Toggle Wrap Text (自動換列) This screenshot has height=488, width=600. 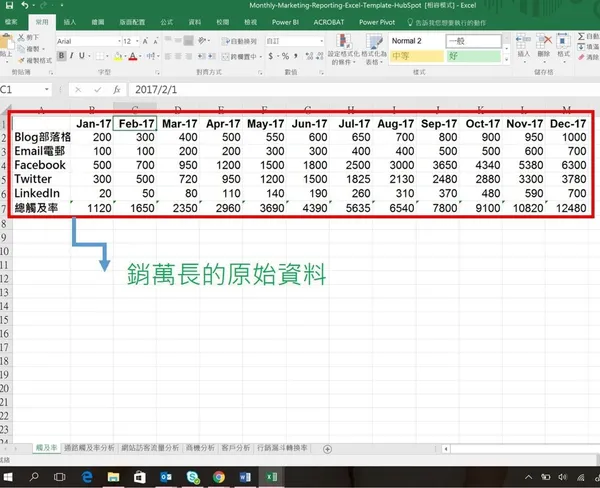(x=239, y=41)
